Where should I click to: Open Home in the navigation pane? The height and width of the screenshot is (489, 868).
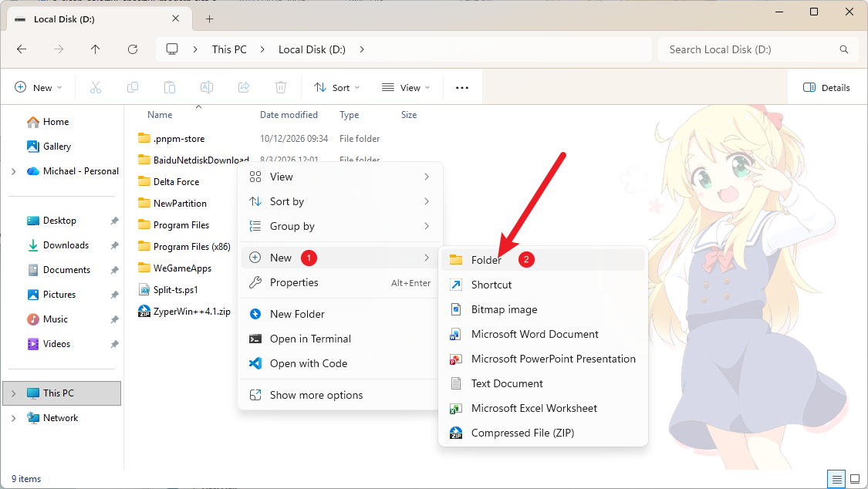[62, 122]
